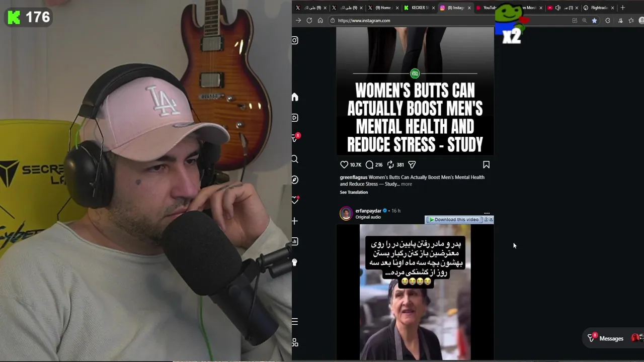644x362 pixels.
Task: Close the X (9) Home tab
Action: (397, 8)
